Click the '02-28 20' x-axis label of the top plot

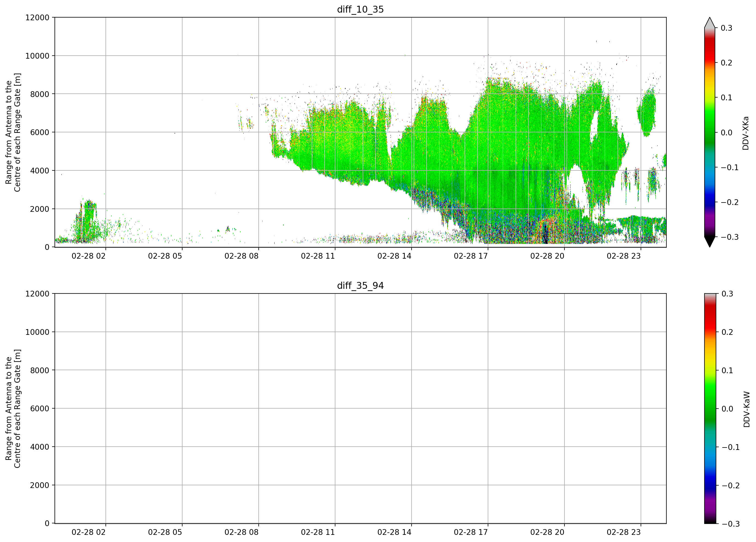click(x=547, y=256)
